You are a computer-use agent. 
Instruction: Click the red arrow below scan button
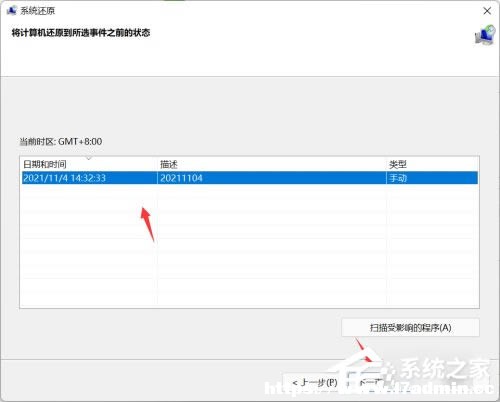point(363,350)
